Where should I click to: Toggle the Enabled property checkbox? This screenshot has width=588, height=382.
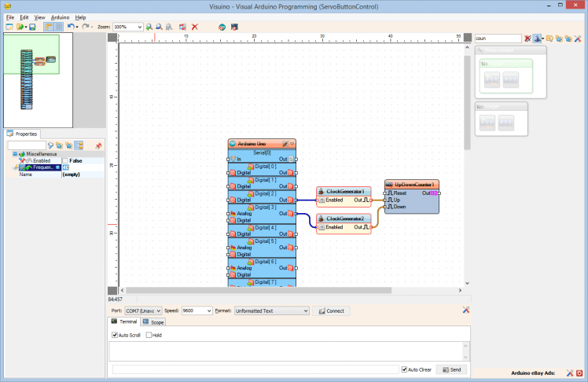(x=64, y=160)
